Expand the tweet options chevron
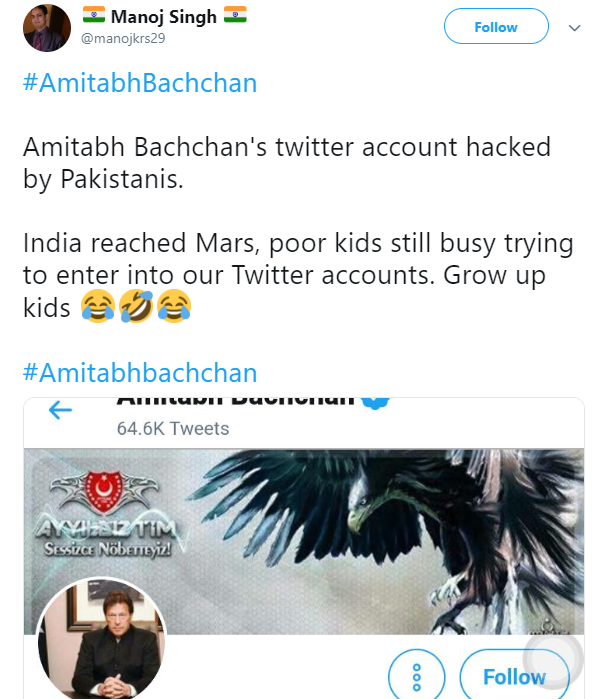This screenshot has height=699, width=608. click(574, 28)
